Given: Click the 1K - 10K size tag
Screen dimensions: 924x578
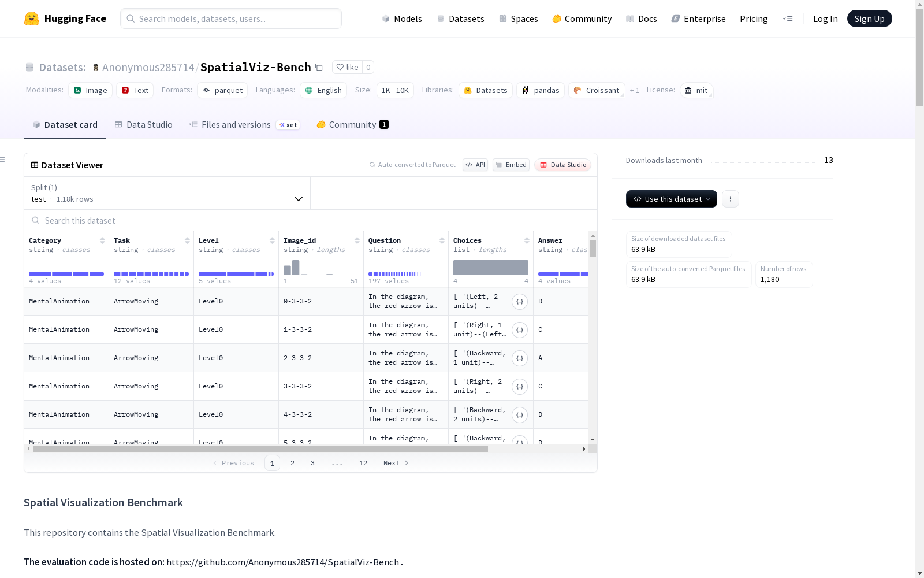Looking at the screenshot, I should click(x=395, y=90).
